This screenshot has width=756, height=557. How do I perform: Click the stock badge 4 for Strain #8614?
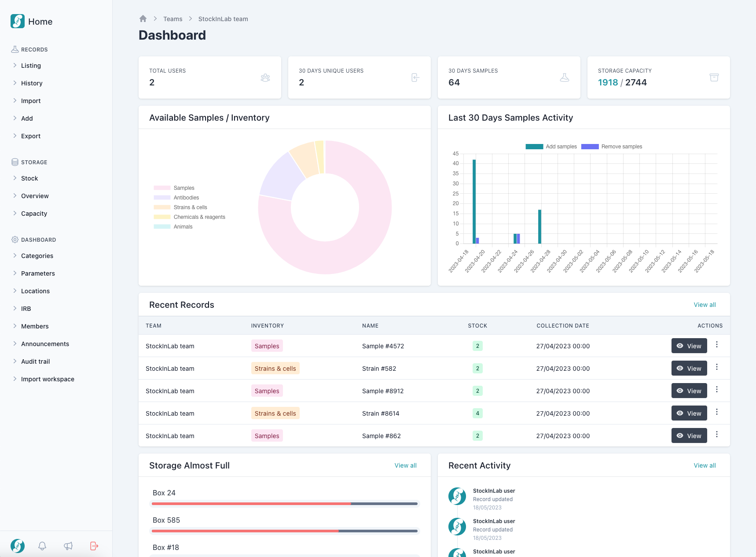point(477,413)
